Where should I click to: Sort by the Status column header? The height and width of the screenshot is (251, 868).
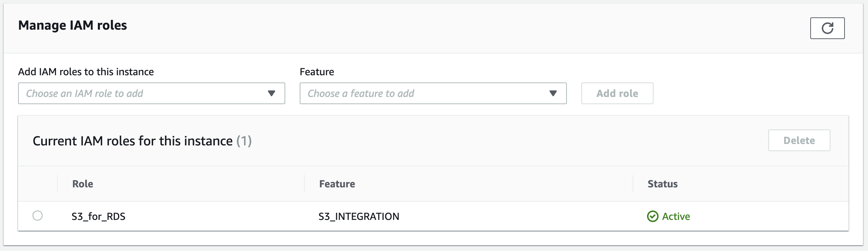coord(663,184)
